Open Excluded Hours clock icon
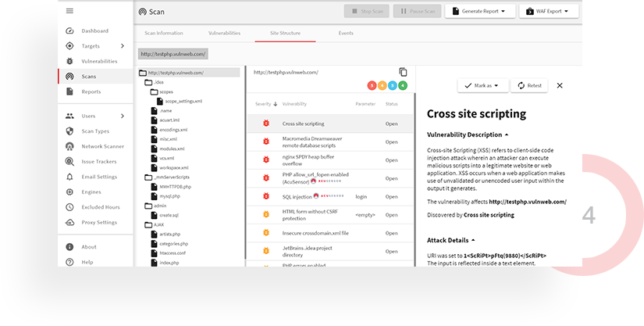Viewport: 644px width, 326px height. pyautogui.click(x=69, y=207)
